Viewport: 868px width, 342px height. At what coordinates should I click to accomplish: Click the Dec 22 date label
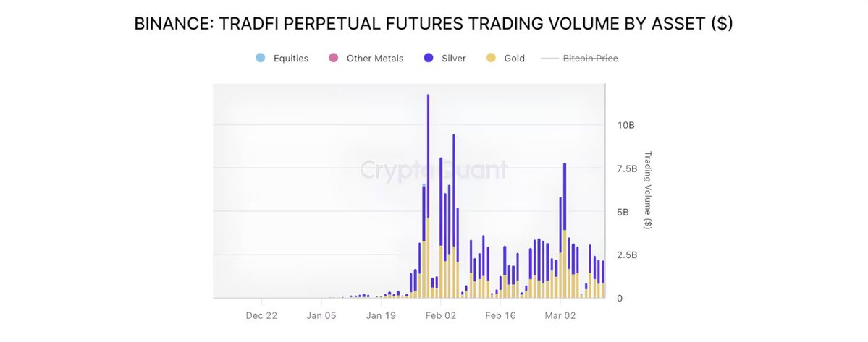(261, 315)
